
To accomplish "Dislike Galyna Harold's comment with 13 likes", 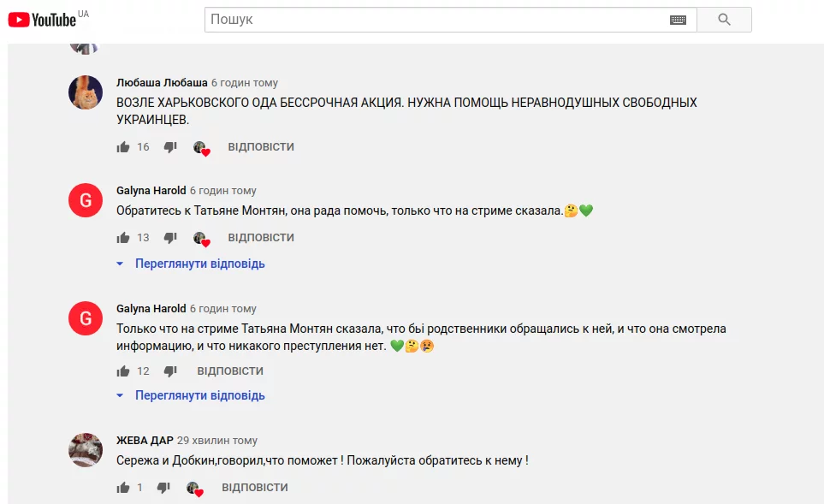I will coord(170,238).
